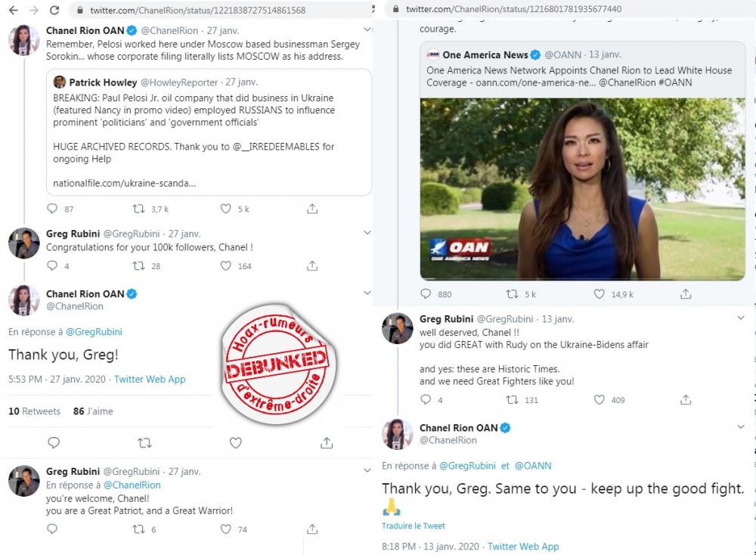Like the tweet with 14,9 k likes

click(599, 293)
